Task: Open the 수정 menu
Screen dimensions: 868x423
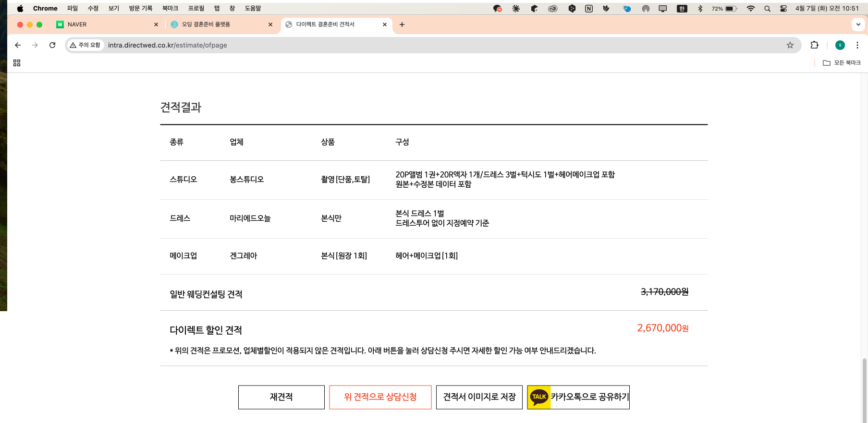Action: pyautogui.click(x=93, y=8)
